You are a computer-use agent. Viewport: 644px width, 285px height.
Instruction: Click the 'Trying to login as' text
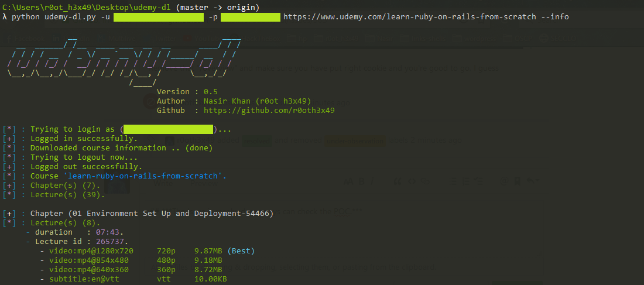tap(72, 129)
